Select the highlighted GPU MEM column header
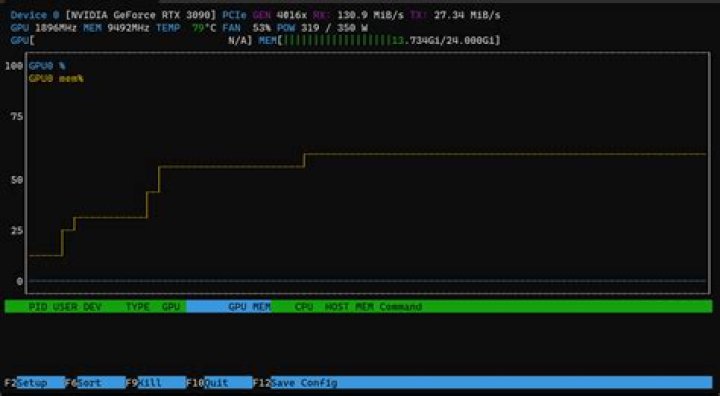The width and height of the screenshot is (720, 396). coord(229,306)
